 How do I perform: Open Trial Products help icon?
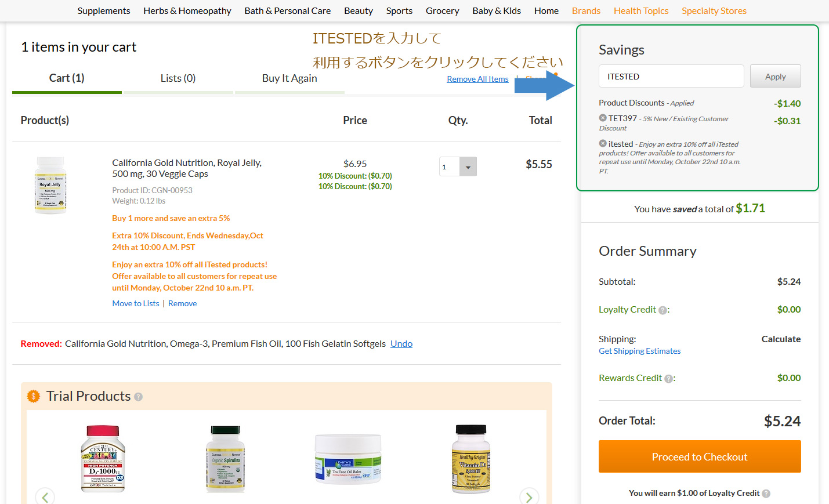point(138,397)
